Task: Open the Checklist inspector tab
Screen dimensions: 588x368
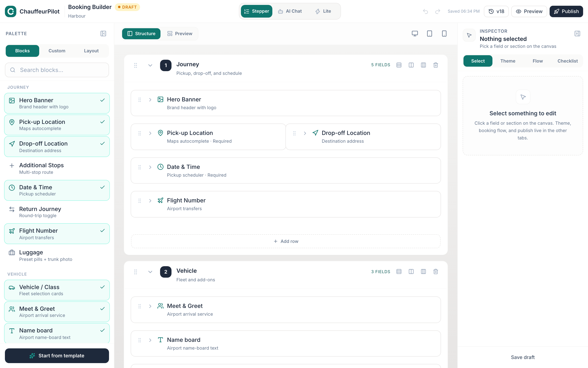Action: click(567, 61)
